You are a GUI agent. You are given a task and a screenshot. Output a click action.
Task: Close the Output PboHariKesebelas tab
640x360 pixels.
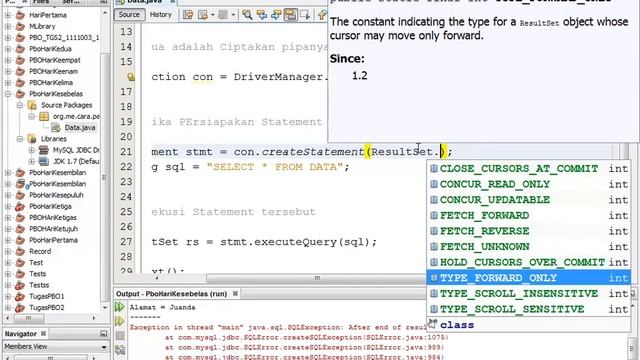[x=235, y=293]
